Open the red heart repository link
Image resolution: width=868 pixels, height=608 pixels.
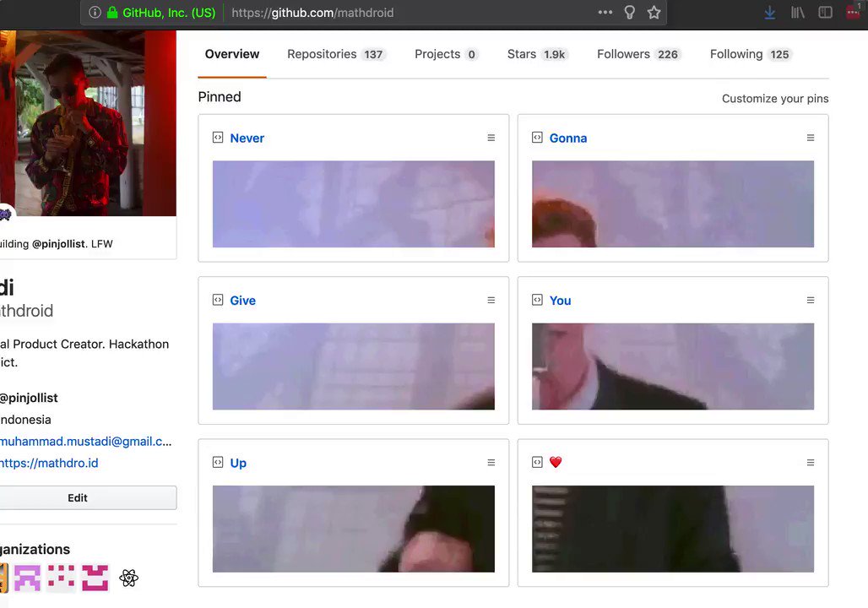556,462
